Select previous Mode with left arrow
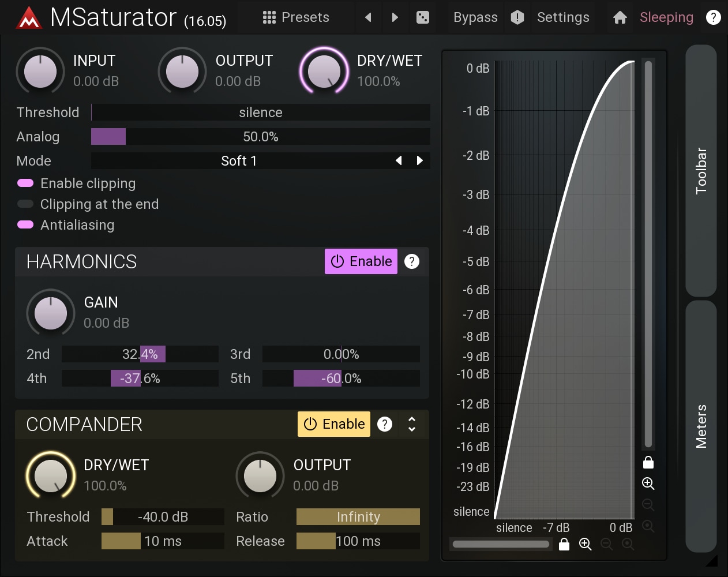This screenshot has height=577, width=728. tap(399, 161)
